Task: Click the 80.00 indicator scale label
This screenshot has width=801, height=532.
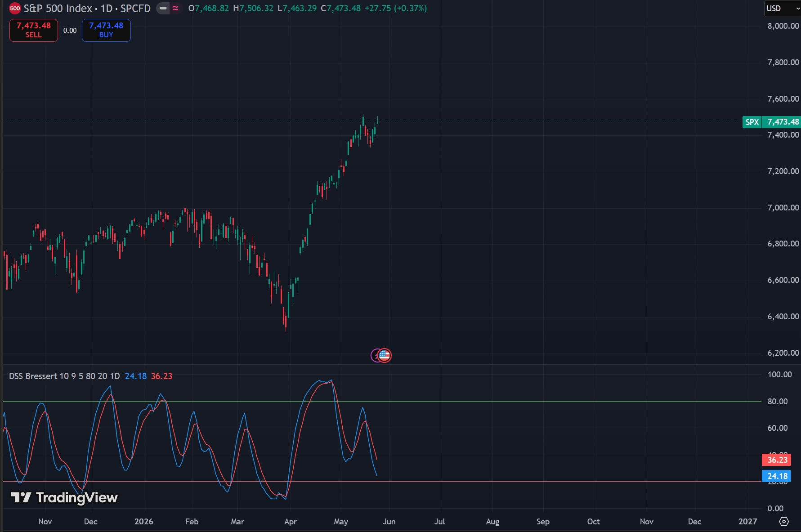Action: pyautogui.click(x=778, y=402)
